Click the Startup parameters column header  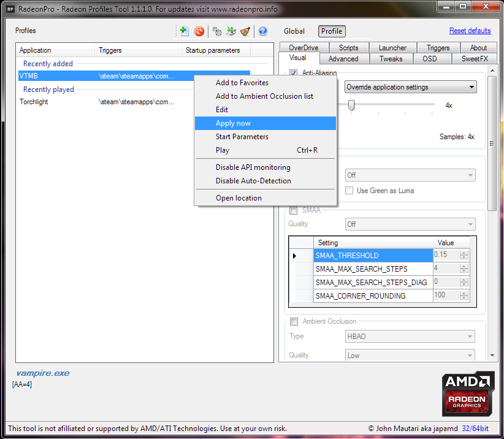[x=216, y=50]
